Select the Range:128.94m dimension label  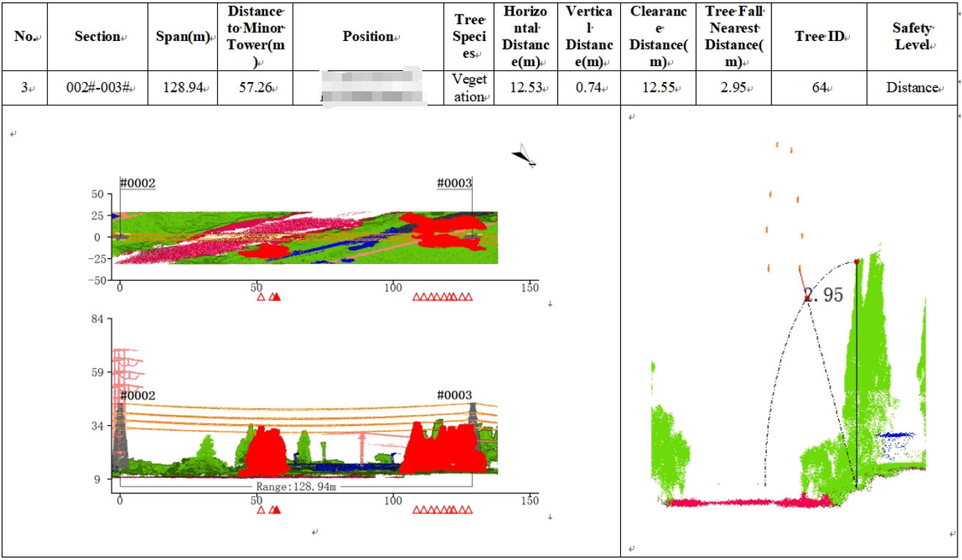click(x=295, y=486)
